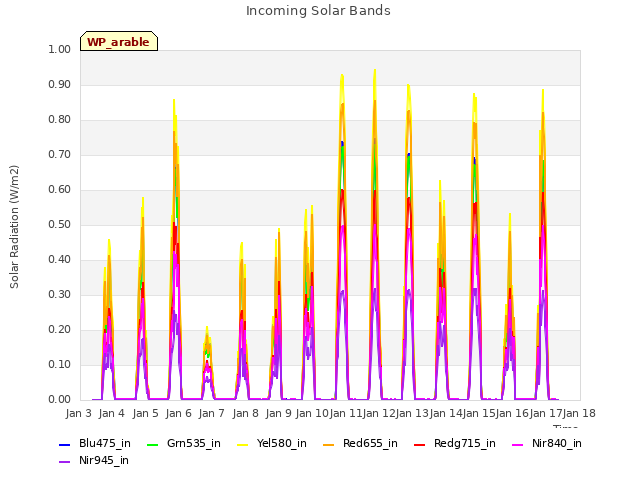Click the orange Red655_in legend swatch

[x=329, y=444]
